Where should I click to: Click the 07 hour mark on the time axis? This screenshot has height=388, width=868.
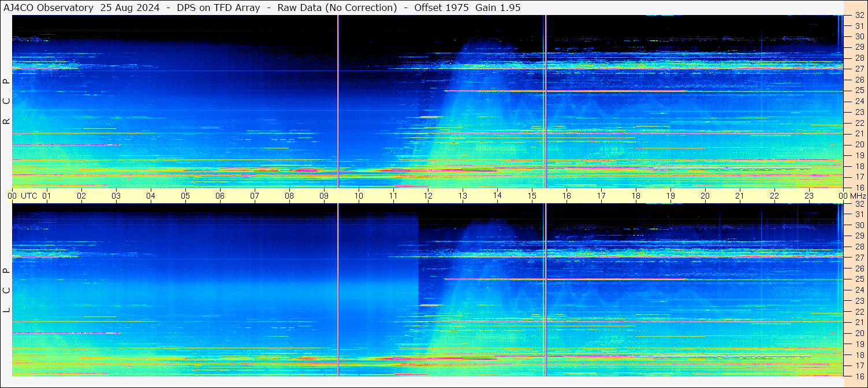coord(255,196)
